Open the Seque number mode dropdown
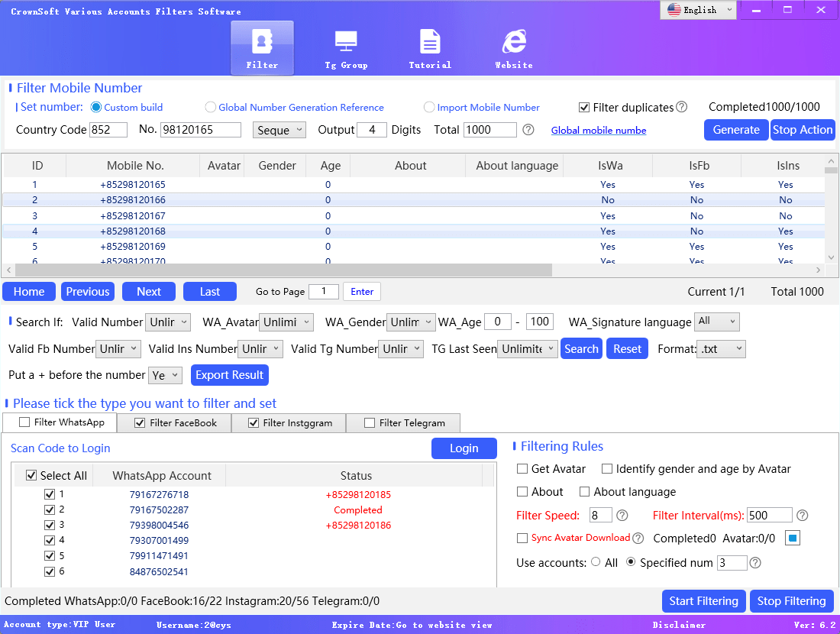The height and width of the screenshot is (634, 840). point(279,130)
